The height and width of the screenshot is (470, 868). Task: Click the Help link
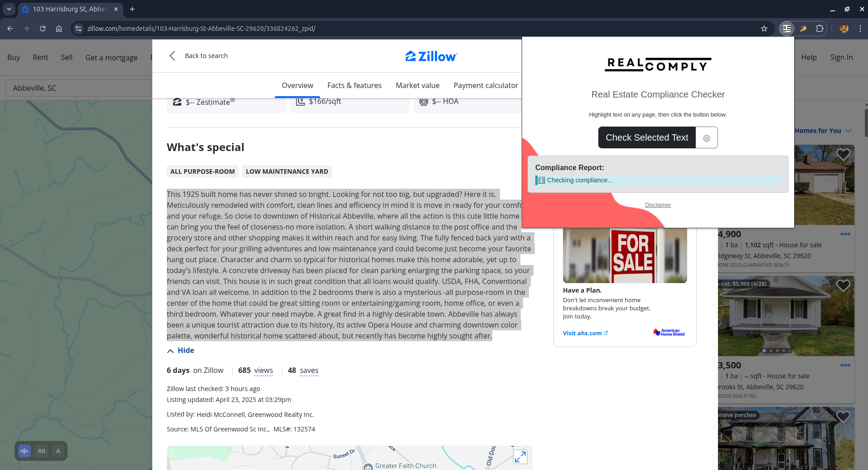[809, 57]
